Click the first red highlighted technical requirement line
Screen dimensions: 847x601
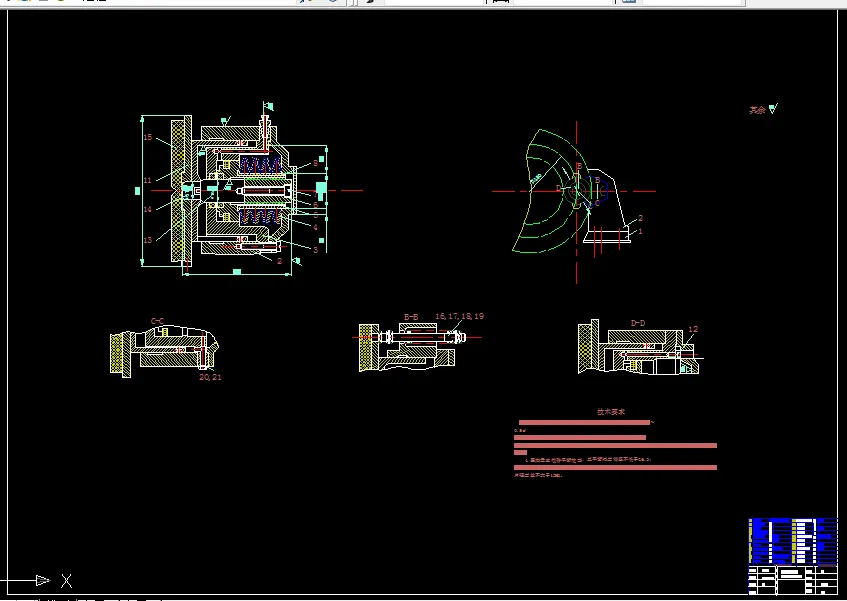(x=584, y=422)
